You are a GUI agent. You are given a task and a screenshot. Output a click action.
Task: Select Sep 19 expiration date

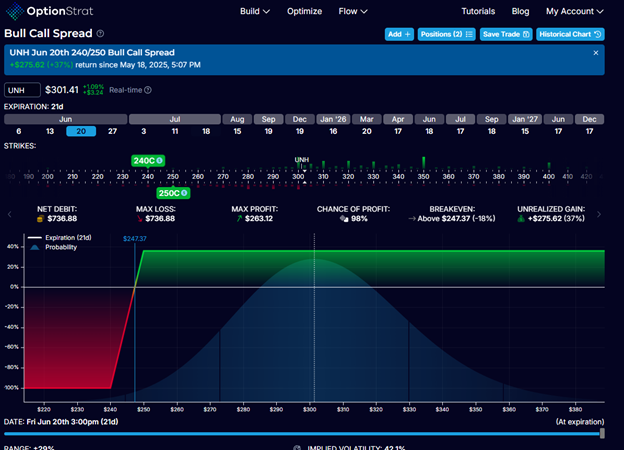click(269, 131)
